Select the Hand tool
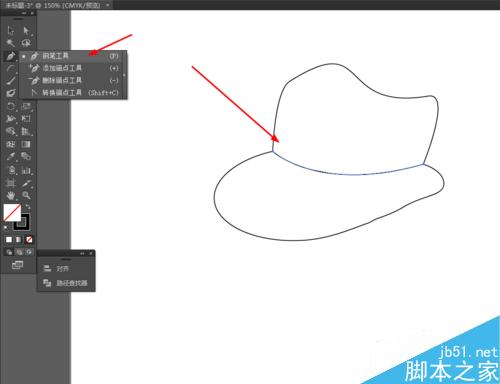This screenshot has height=384, width=500. pos(11,195)
